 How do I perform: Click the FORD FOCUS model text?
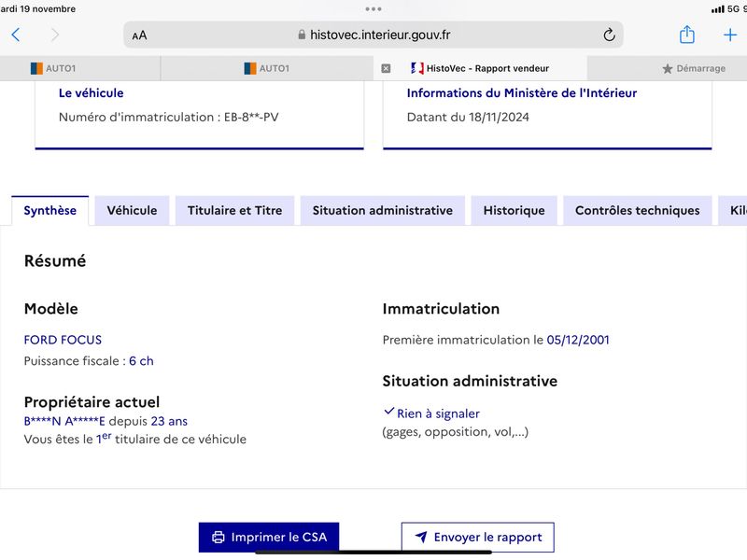[63, 340]
